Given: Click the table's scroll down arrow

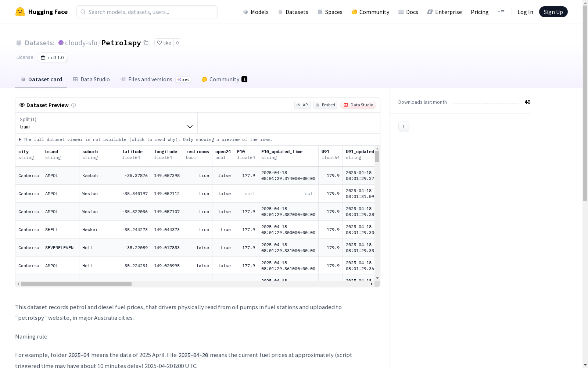Looking at the screenshot, I should click(377, 278).
